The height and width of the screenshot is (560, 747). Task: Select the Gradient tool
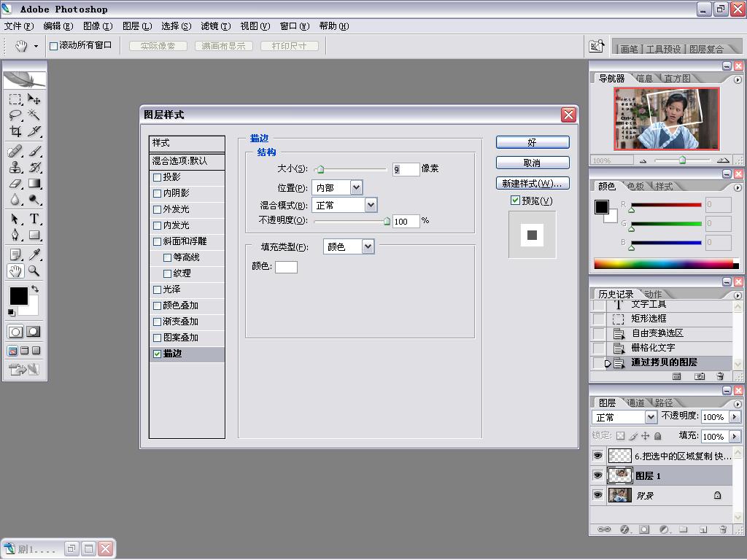(34, 183)
